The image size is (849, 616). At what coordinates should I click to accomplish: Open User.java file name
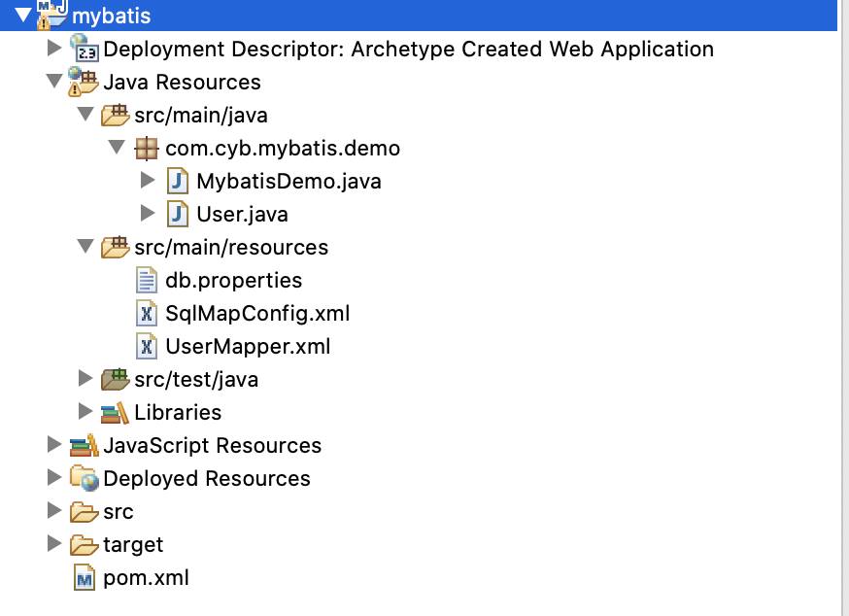(243, 215)
